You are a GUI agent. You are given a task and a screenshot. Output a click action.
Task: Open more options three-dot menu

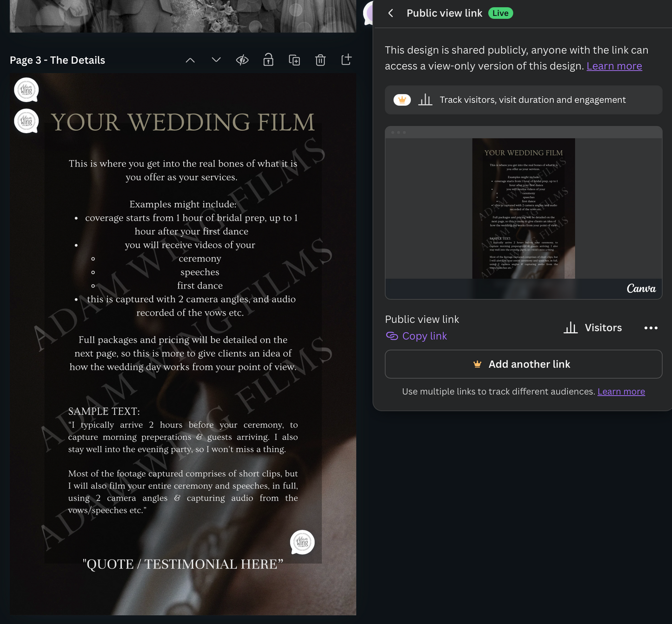[651, 328]
